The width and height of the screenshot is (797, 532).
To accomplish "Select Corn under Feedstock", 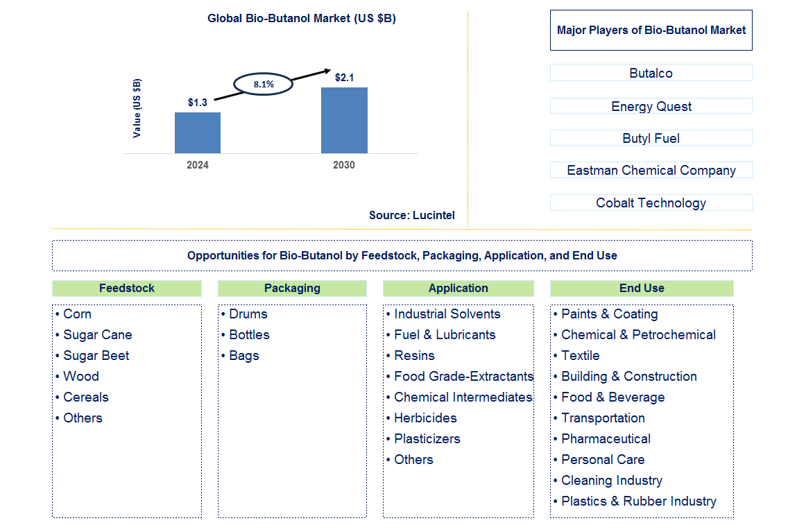I will pyautogui.click(x=78, y=314).
